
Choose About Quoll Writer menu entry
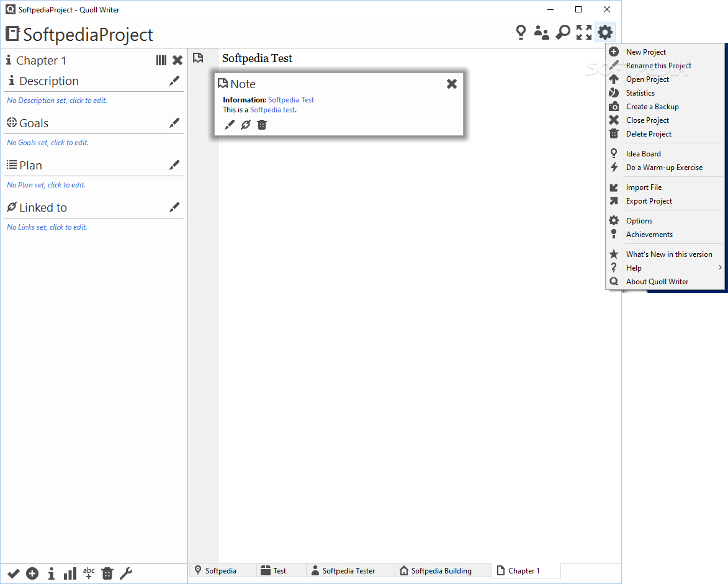click(x=665, y=282)
